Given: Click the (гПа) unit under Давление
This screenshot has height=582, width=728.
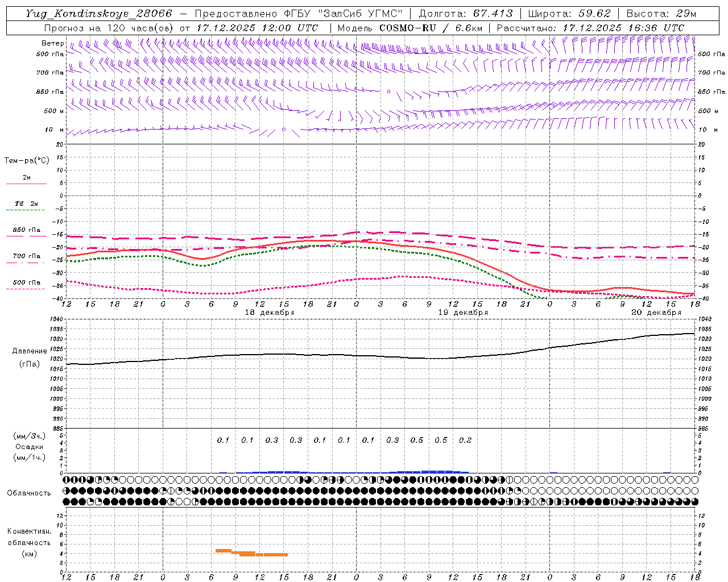Looking at the screenshot, I should pos(30,364).
